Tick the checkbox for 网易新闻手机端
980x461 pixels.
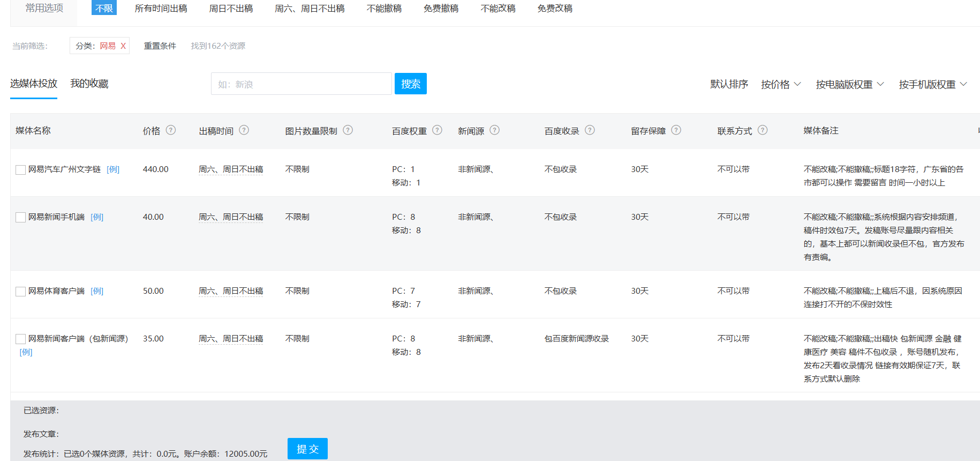point(21,218)
